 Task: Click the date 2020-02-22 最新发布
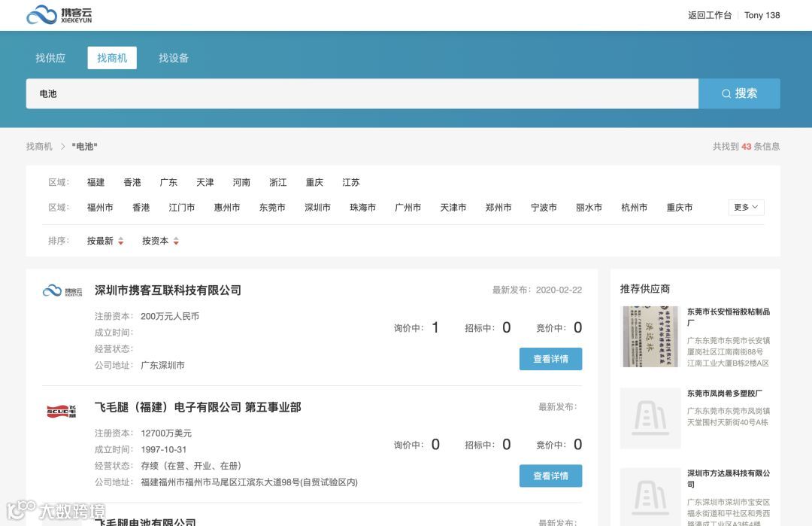pyautogui.click(x=559, y=290)
